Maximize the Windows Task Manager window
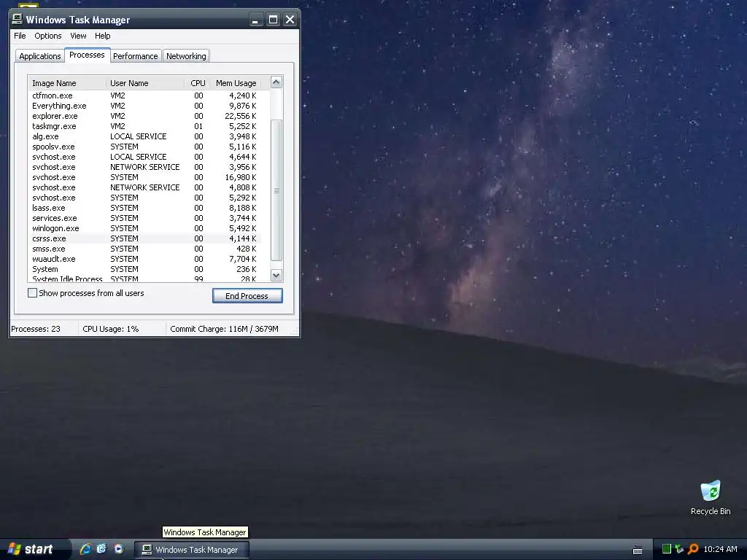Viewport: 747px width, 560px height. tap(273, 20)
